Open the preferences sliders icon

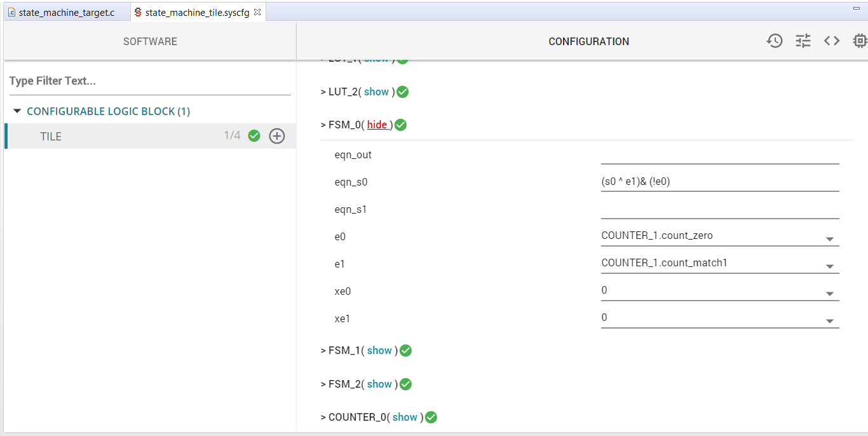803,40
